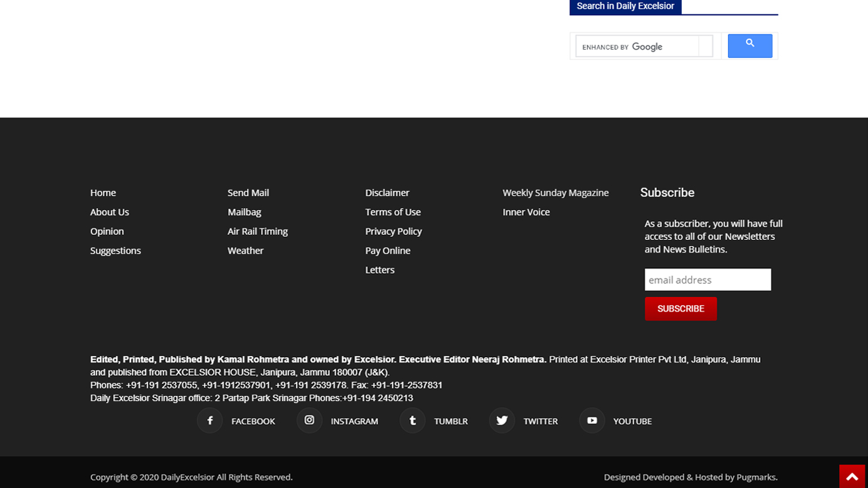The image size is (868, 488).
Task: Select the Weather footer link
Action: [246, 251]
